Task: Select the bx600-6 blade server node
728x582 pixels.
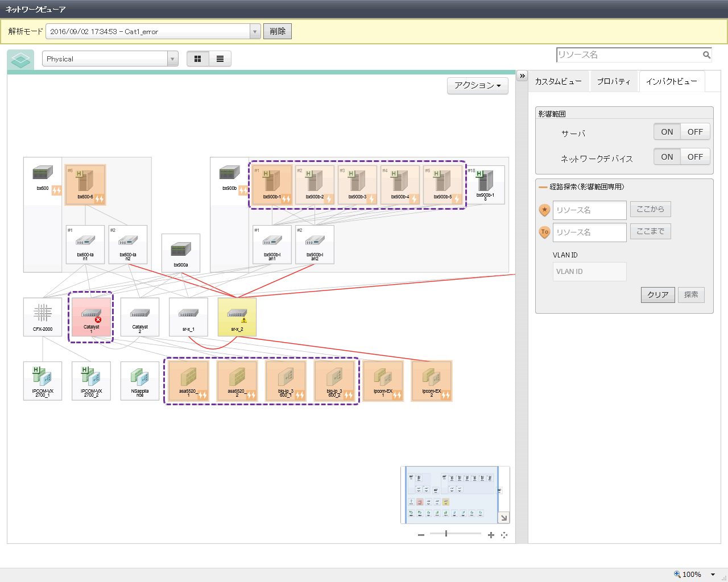Action: coord(85,185)
